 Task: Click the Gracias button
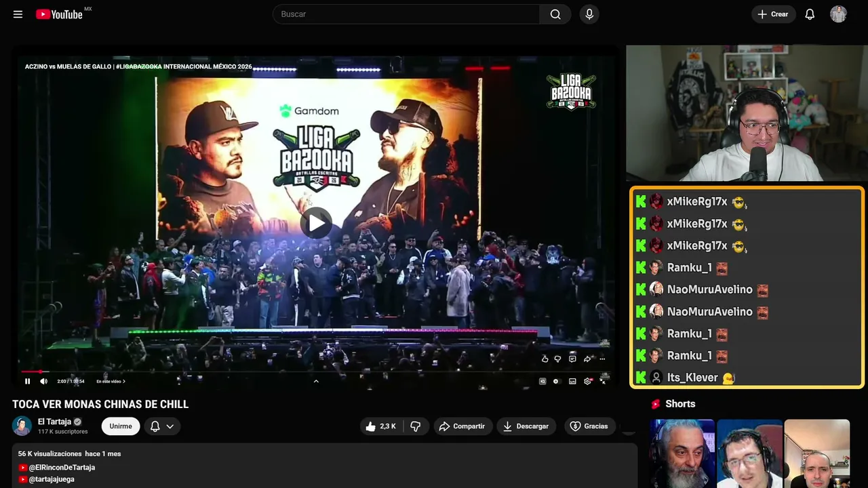click(x=589, y=426)
